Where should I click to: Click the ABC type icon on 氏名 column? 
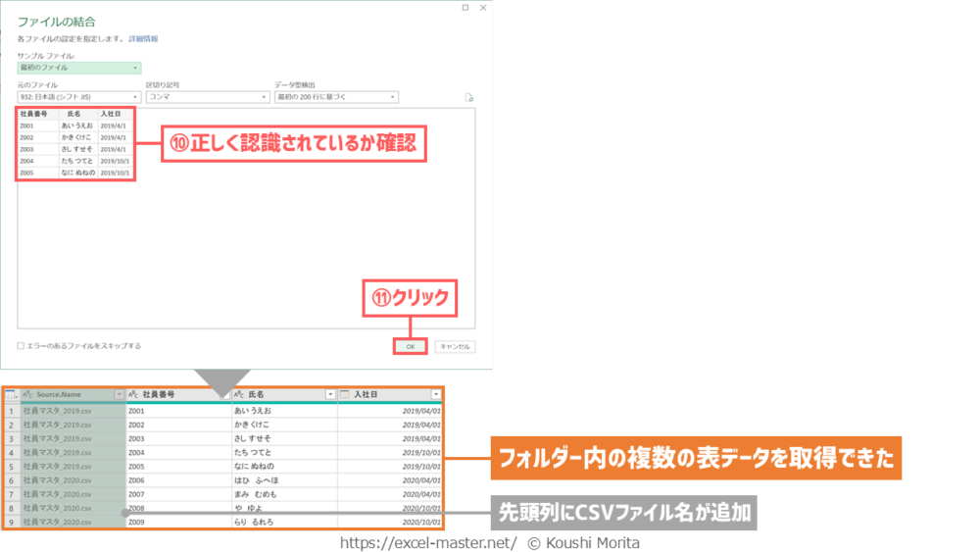(239, 394)
